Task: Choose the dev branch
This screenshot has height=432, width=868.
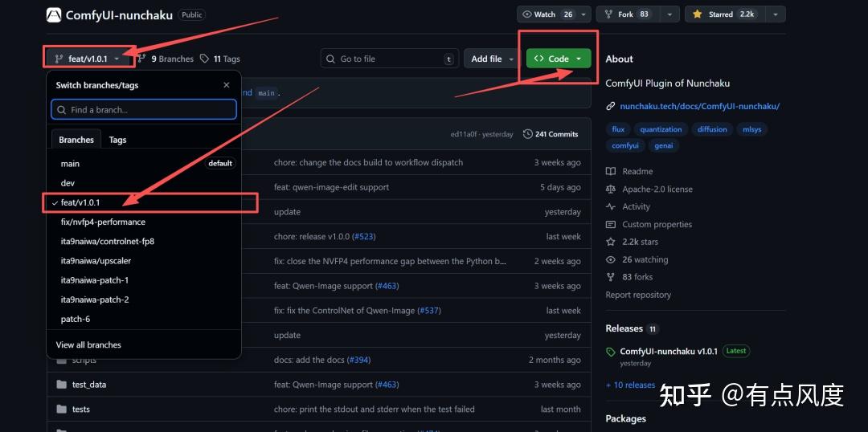Action: (144, 183)
